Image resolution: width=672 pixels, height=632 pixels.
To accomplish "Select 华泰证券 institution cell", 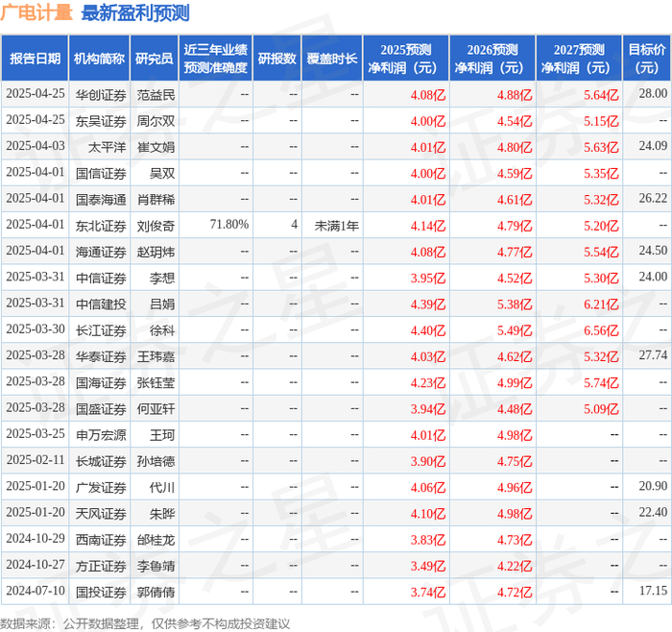I will (101, 356).
